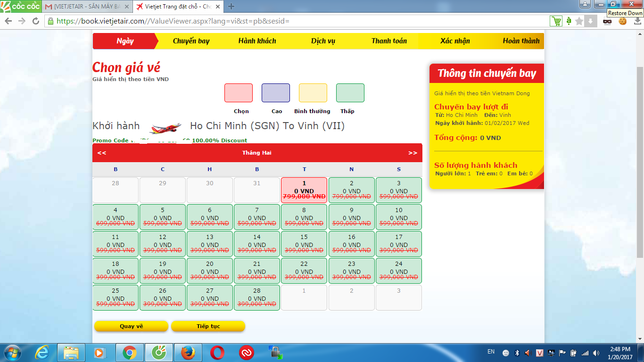The width and height of the screenshot is (644, 362).
Task: Open the browser user profile button
Action: pos(585,4)
